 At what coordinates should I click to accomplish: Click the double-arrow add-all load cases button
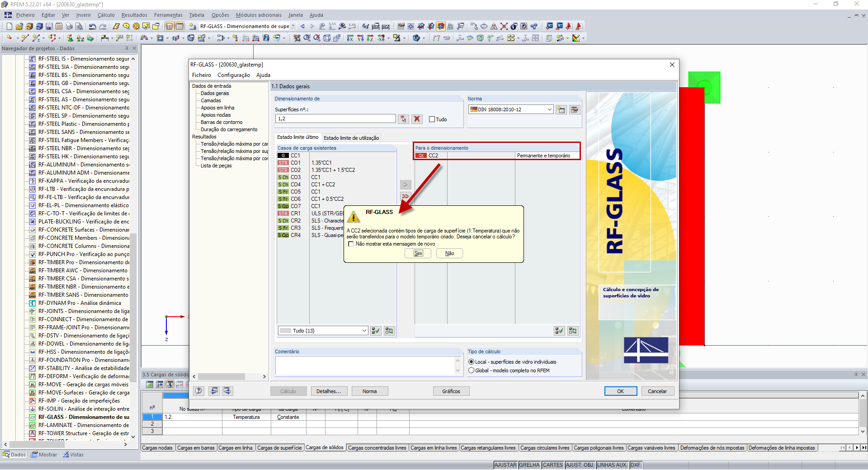pos(406,196)
